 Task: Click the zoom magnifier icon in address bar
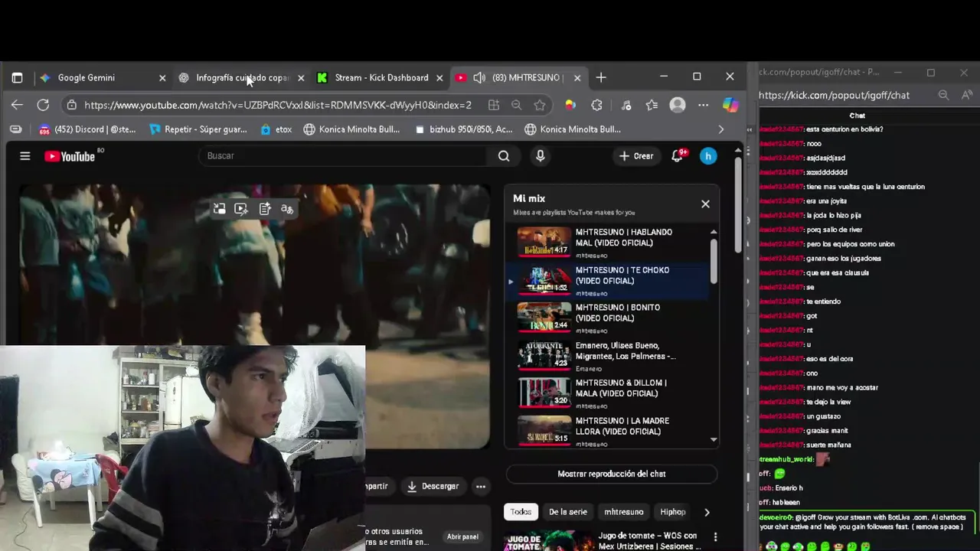[x=517, y=105]
